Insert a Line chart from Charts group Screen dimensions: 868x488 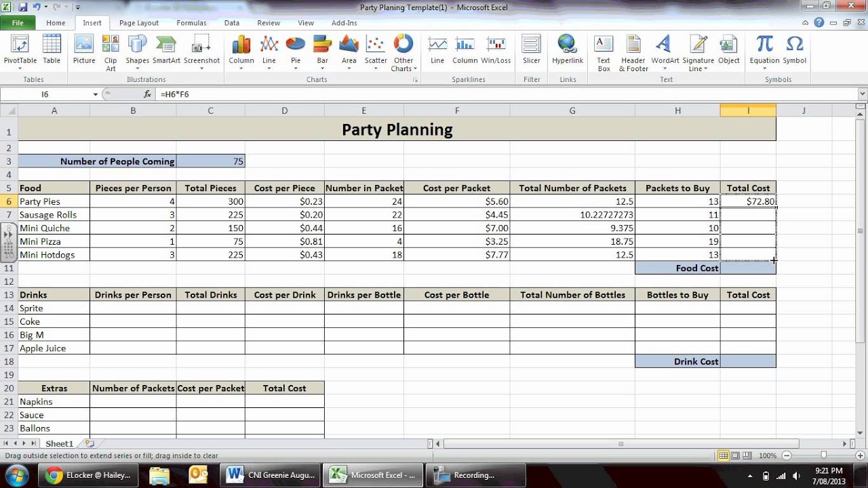click(269, 53)
